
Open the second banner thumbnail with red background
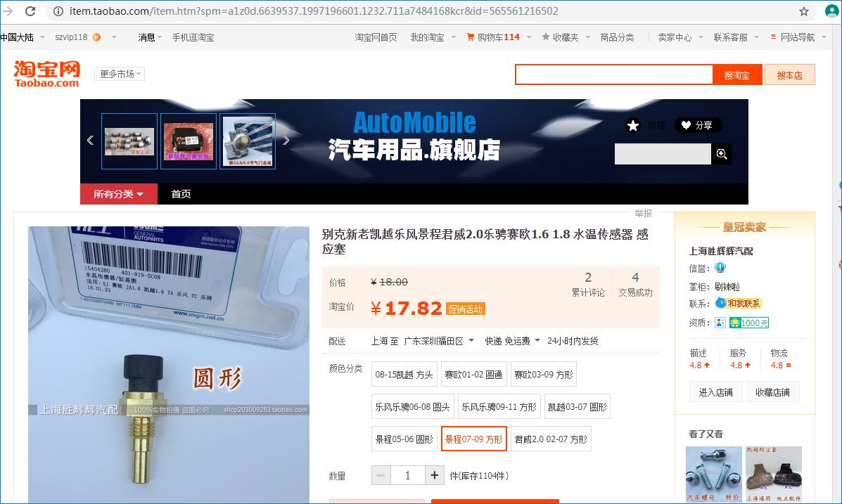[x=189, y=141]
